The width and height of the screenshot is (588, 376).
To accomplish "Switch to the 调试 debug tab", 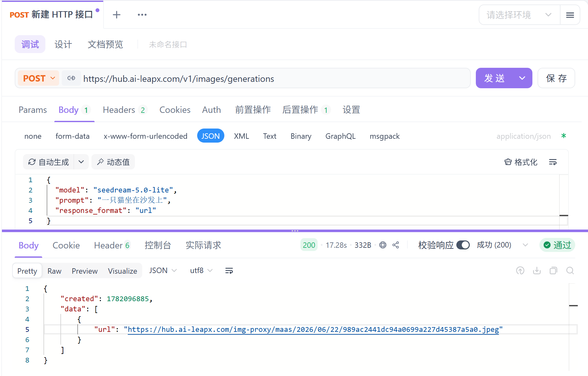I will point(30,44).
